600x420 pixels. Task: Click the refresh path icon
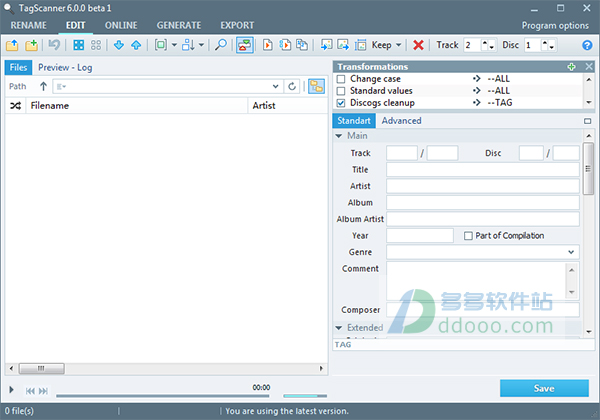[x=292, y=86]
